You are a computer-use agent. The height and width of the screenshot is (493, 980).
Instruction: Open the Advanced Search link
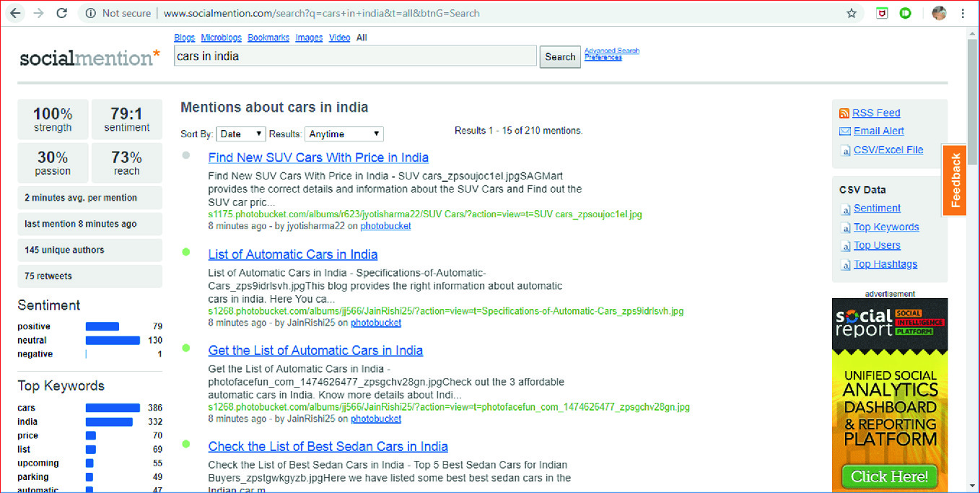tap(612, 51)
